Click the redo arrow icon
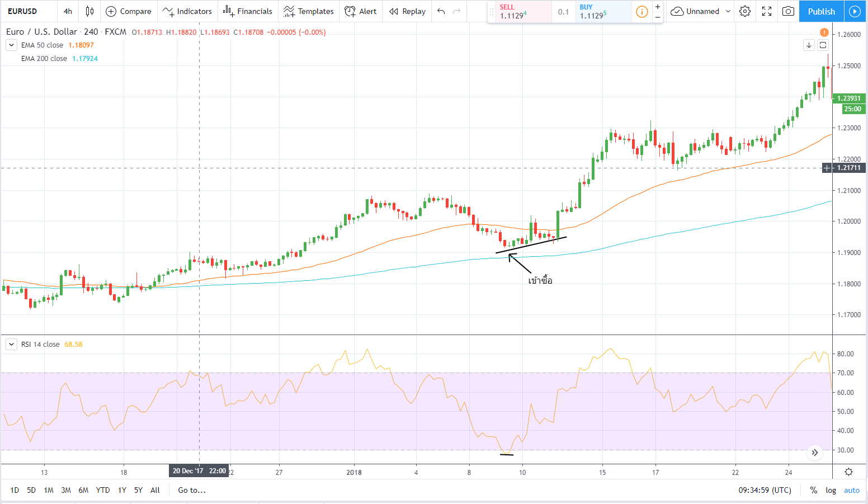 [457, 11]
